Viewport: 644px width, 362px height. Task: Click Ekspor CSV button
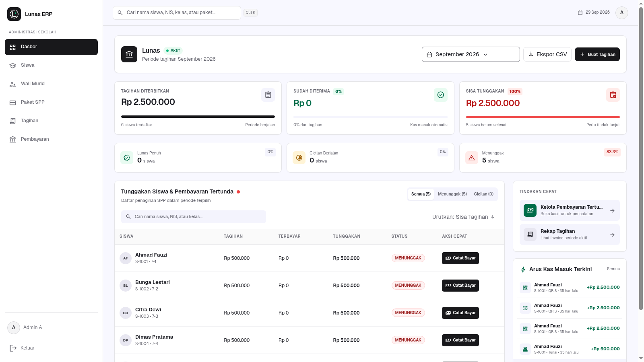point(547,54)
